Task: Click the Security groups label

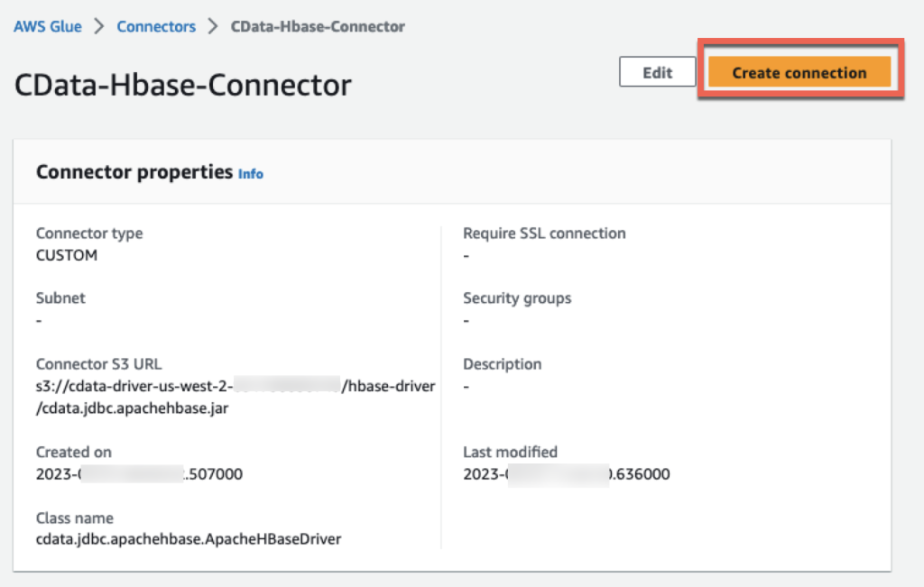Action: click(517, 298)
